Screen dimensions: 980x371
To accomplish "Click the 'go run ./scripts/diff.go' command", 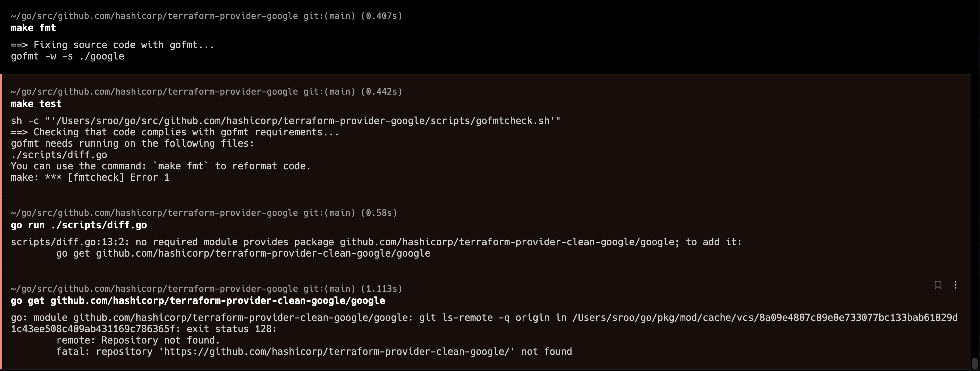I will click(79, 225).
